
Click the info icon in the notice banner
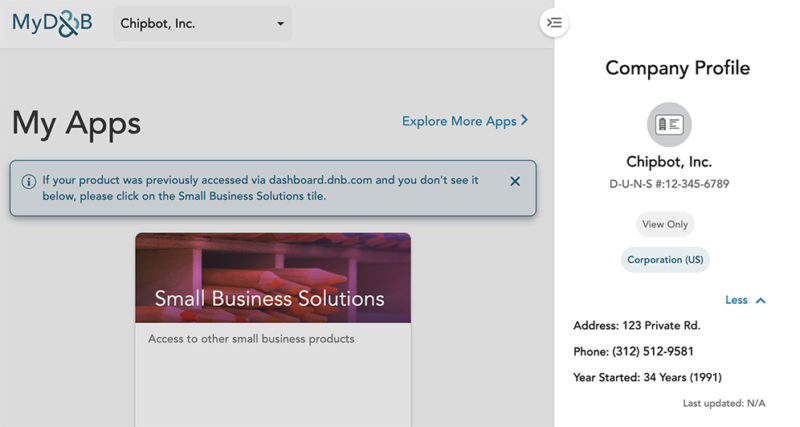28,181
